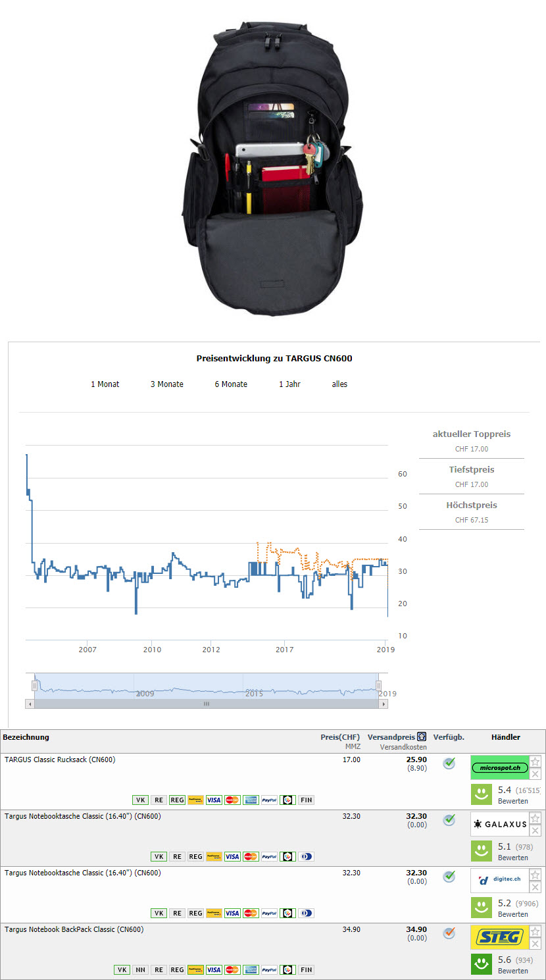546x980 pixels.
Task: Open Galaxus Targus Notebooktasche Classic offer
Action: tap(83, 816)
